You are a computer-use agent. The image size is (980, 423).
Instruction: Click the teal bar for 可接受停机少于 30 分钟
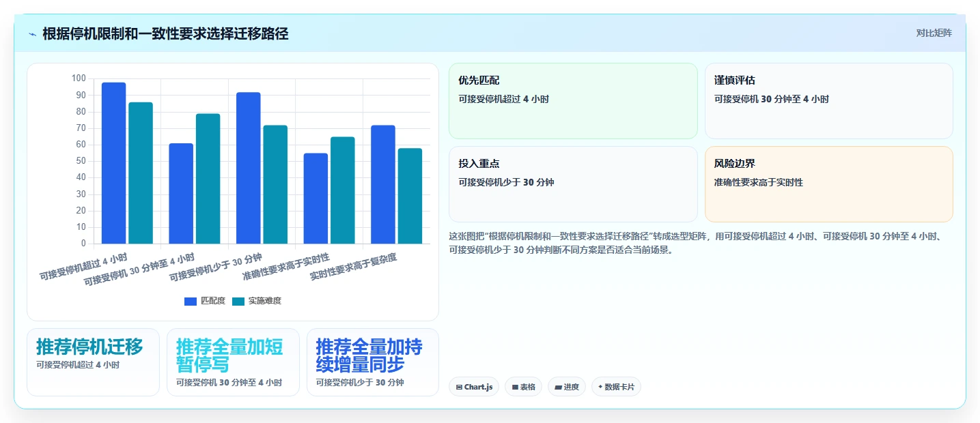coord(275,184)
